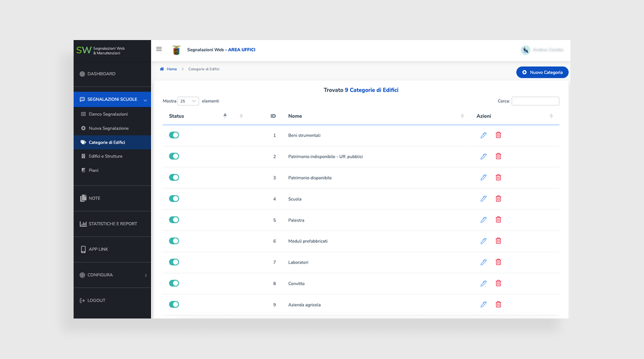
Task: Follow the Home breadcrumb link
Action: tap(172, 69)
